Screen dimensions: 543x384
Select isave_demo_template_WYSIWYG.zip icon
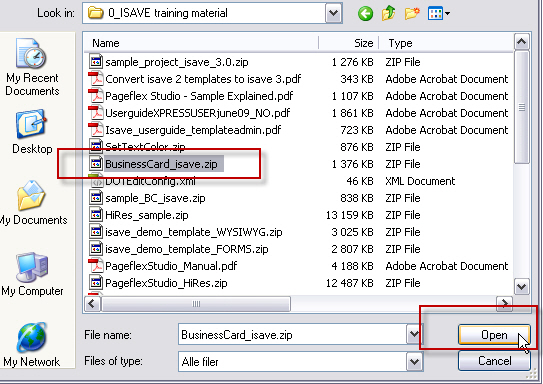click(x=96, y=232)
